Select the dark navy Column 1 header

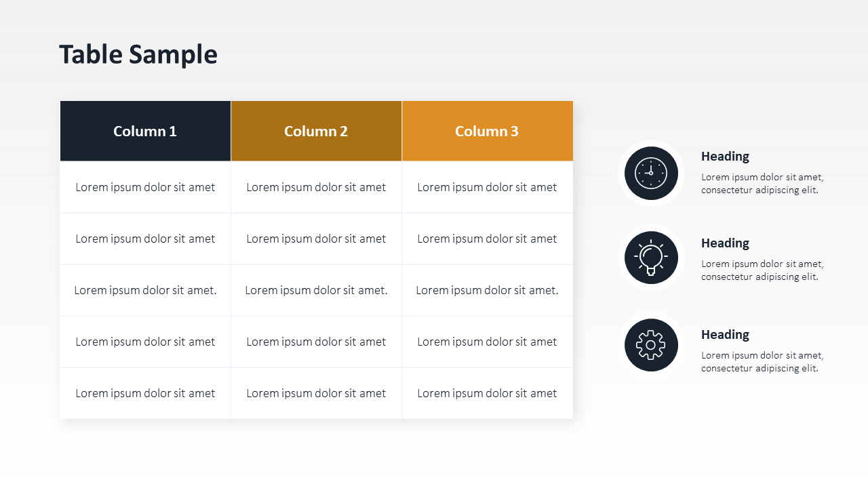pos(145,131)
